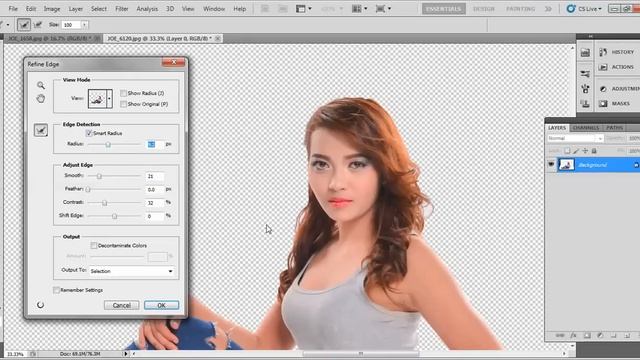This screenshot has height=360, width=640.
Task: Click the Launch Bridge icon in application bar
Action: coord(265,9)
